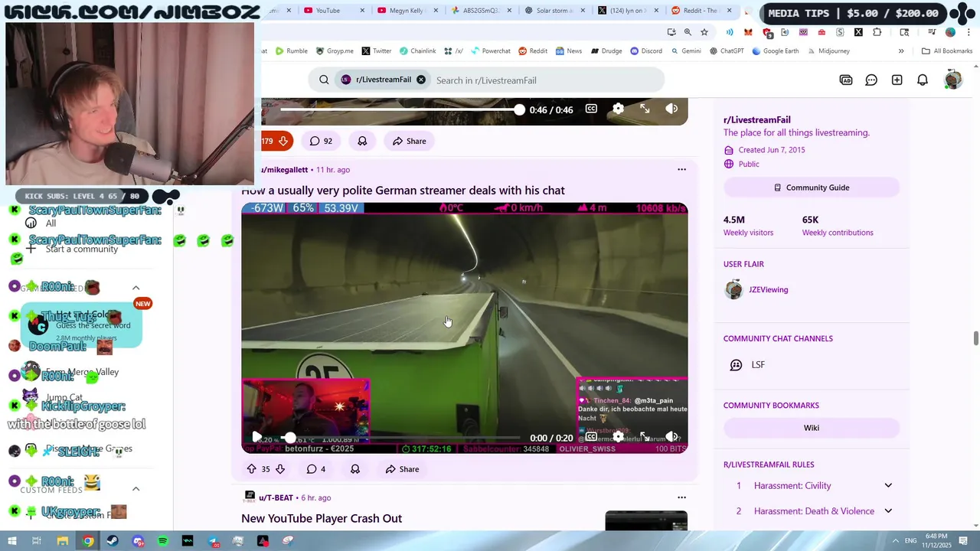This screenshot has height=551, width=980.
Task: Give award to German streamer post
Action: [x=355, y=469]
